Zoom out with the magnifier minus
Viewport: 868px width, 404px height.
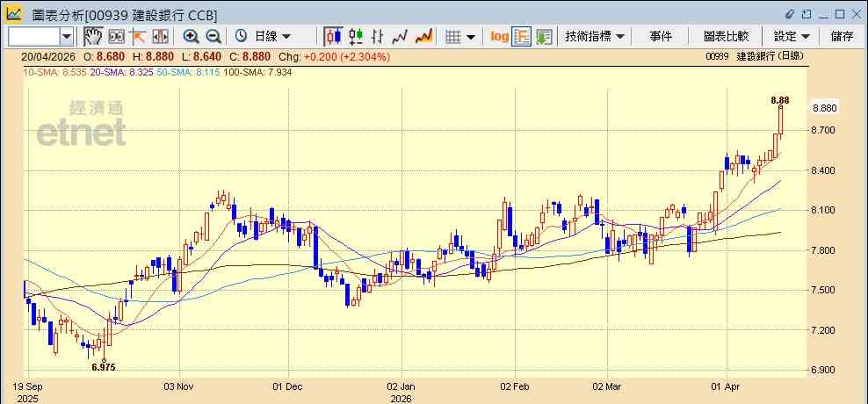(x=213, y=37)
